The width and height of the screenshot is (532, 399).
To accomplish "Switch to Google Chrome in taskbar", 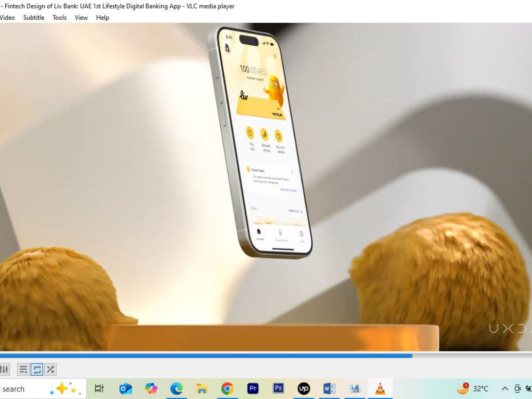I will click(227, 388).
